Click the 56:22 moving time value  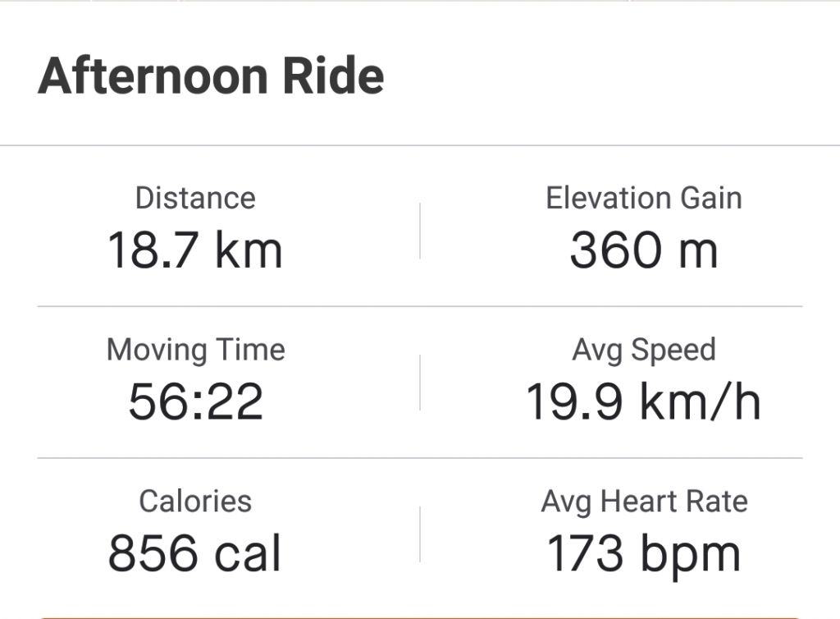click(195, 401)
